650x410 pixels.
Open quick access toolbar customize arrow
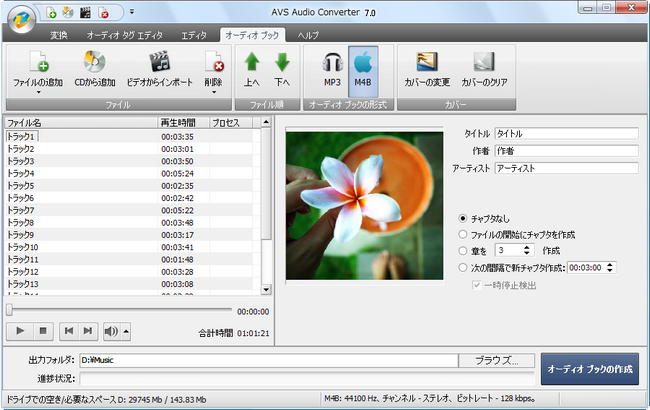(131, 12)
